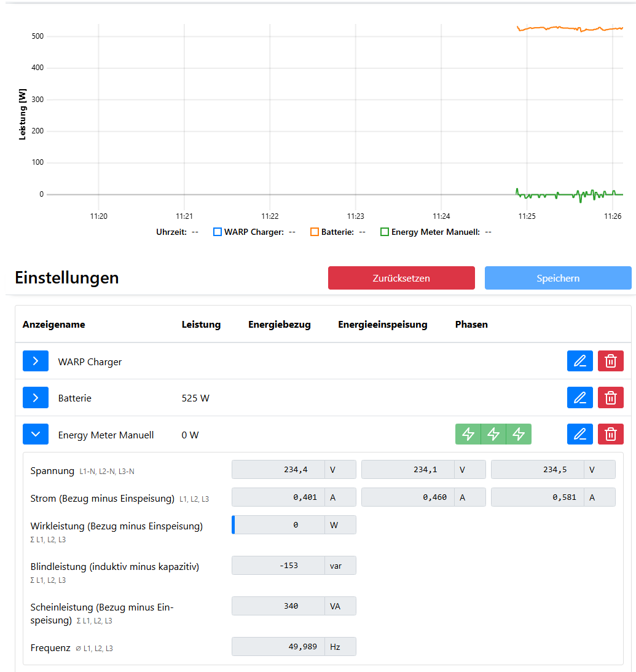The image size is (636, 672).
Task: Click the first phase lightning icon
Action: click(x=468, y=434)
